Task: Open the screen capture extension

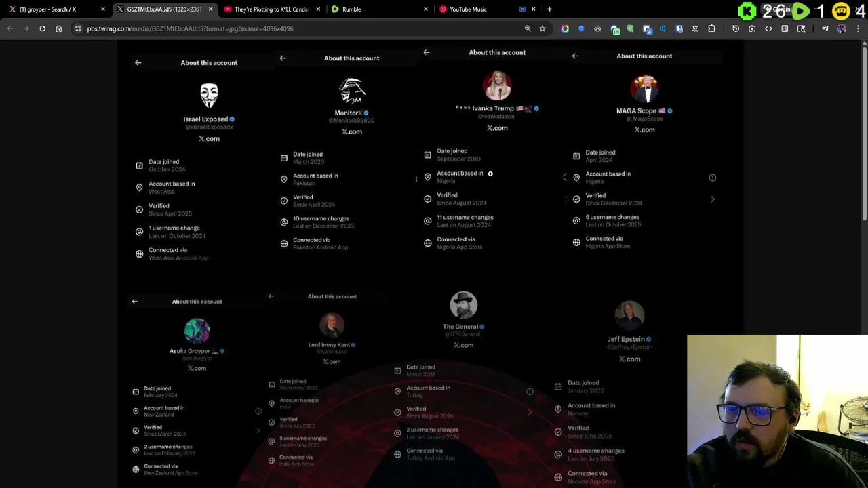Action: click(647, 29)
